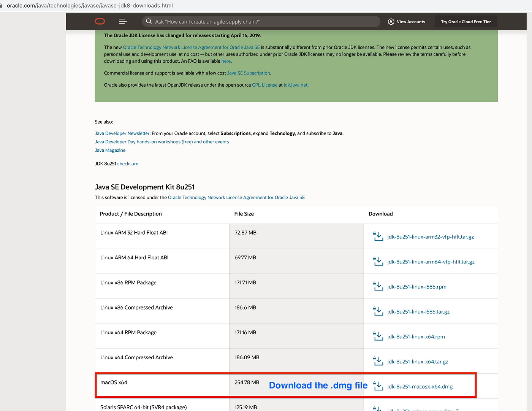Open Java Developer Newsletter link

(x=122, y=133)
